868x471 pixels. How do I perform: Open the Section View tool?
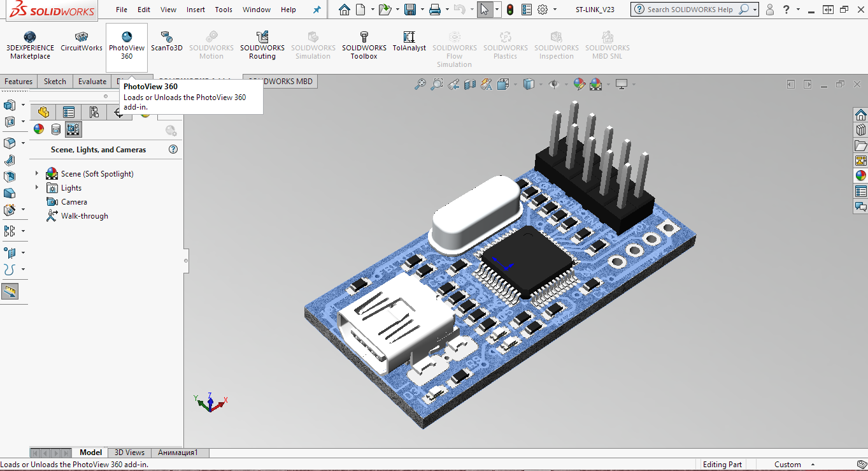pos(471,83)
